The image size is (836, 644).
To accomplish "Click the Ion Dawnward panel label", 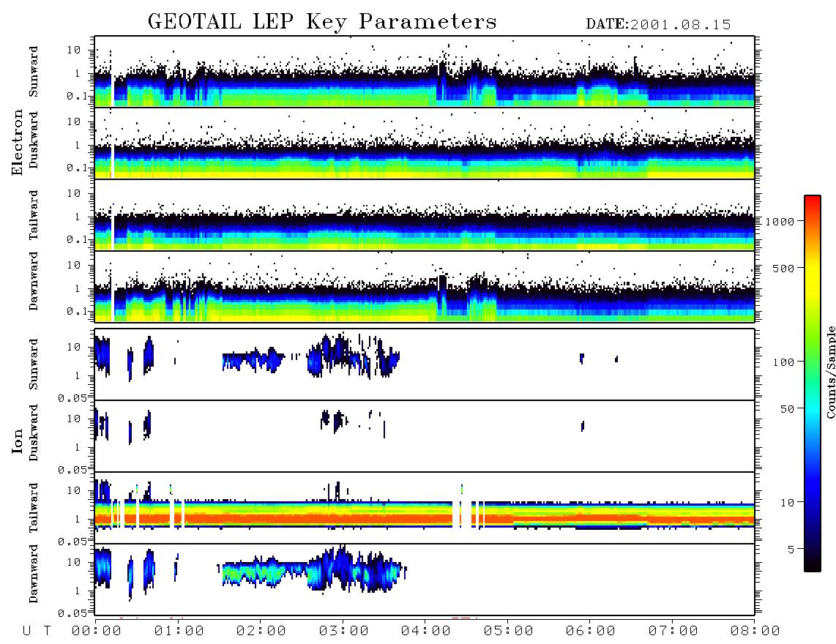I will coord(34,574).
